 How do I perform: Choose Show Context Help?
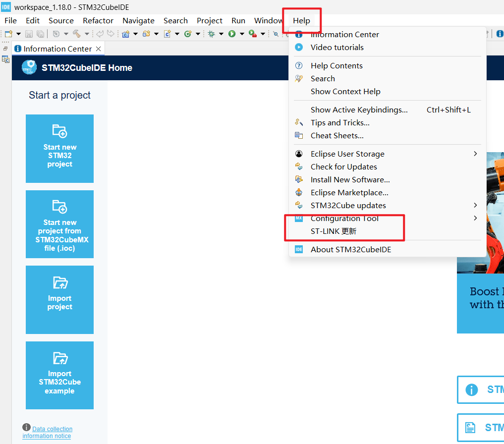[x=388, y=91]
